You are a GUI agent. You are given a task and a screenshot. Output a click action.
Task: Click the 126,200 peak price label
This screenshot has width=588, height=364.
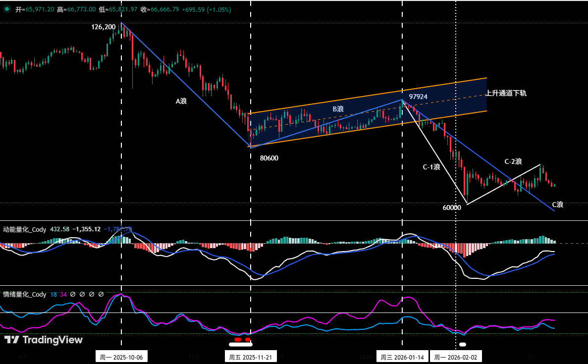point(104,27)
